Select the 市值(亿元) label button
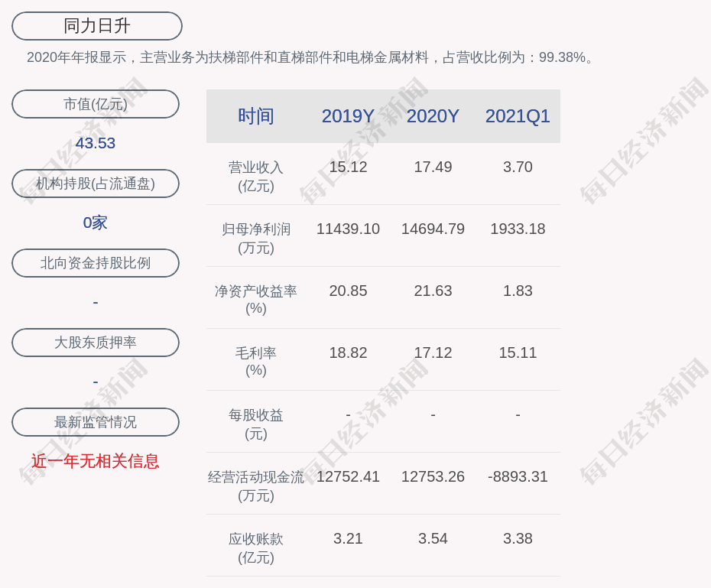This screenshot has width=711, height=588. (96, 104)
